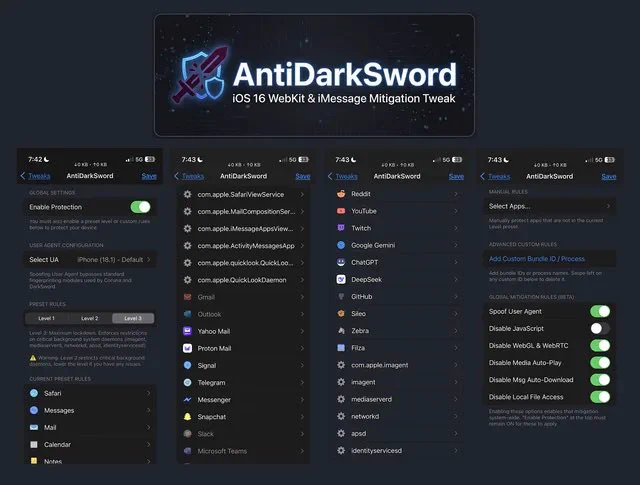The image size is (640, 485).
Task: Click the com.apple.iMessageAppsView... row text
Action: coord(245,229)
